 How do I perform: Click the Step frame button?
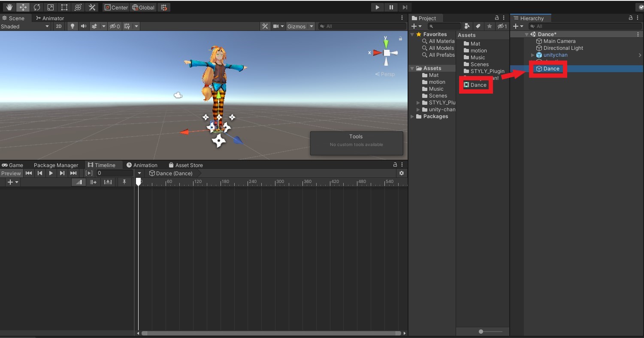405,7
